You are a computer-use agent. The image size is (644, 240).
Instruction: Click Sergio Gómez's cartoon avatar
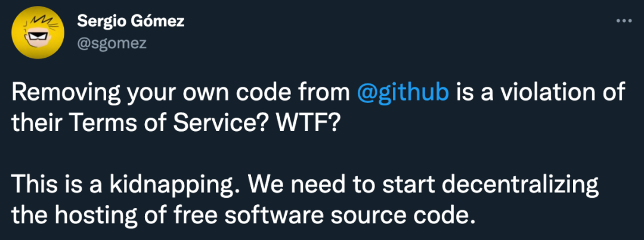[38, 35]
